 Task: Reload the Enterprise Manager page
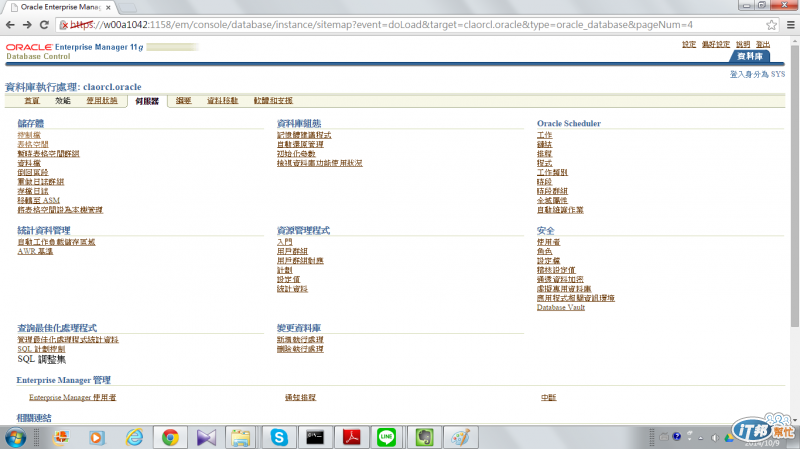click(x=44, y=24)
